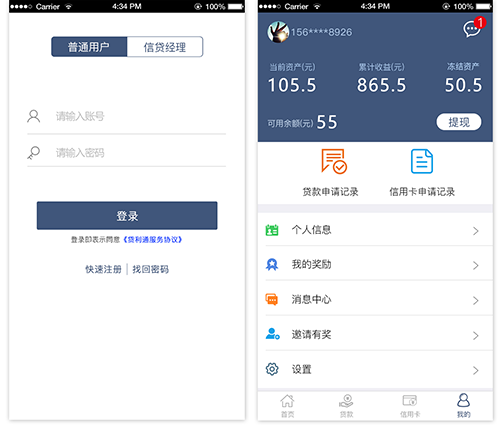
Task: Tap the 提现 withdraw button
Action: 459,122
